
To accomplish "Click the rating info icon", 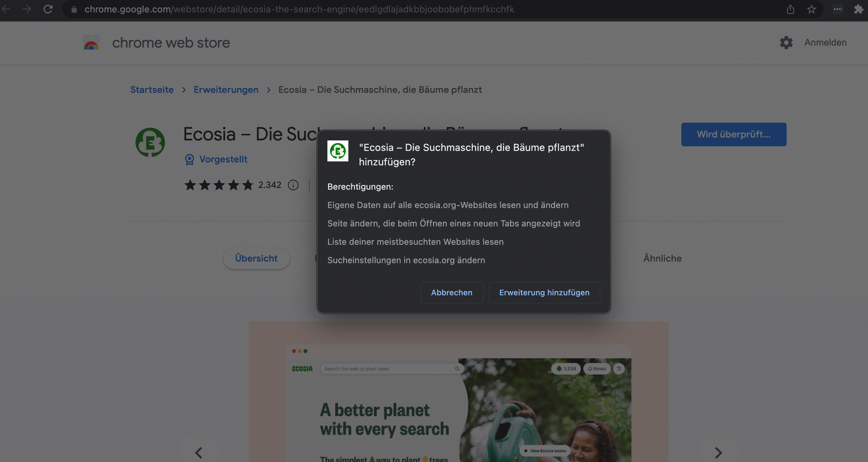I will pos(293,185).
